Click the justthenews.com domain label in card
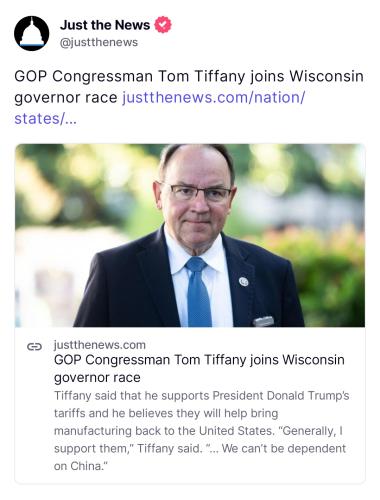 pyautogui.click(x=100, y=345)
